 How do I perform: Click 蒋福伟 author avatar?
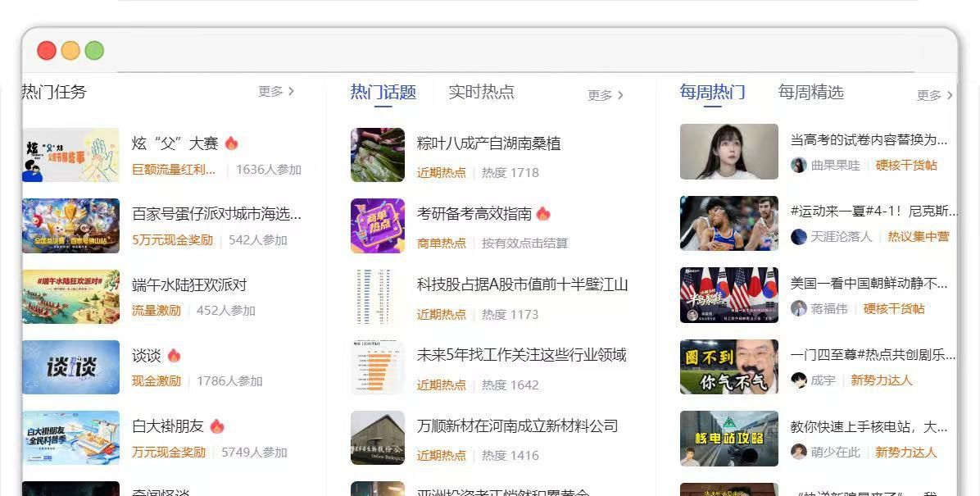pos(798,308)
